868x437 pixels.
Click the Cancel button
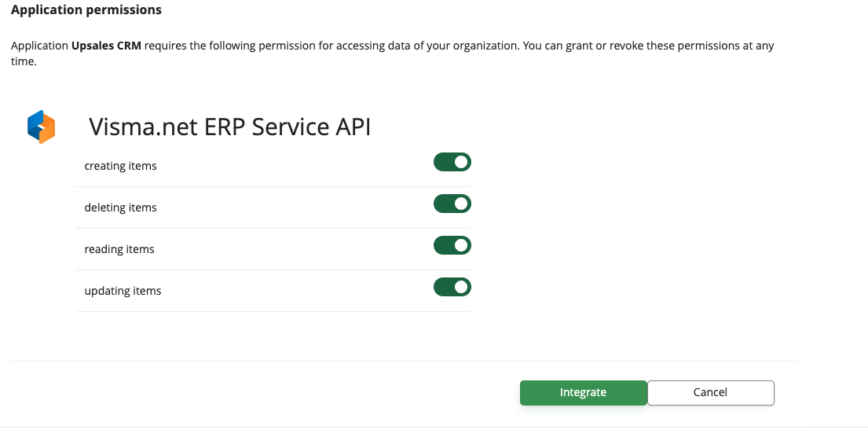[710, 393]
